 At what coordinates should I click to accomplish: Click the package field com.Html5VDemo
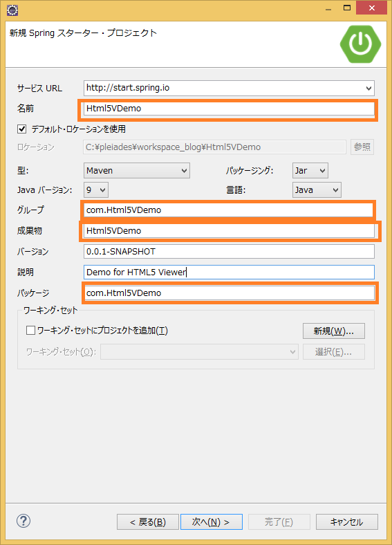click(x=229, y=293)
